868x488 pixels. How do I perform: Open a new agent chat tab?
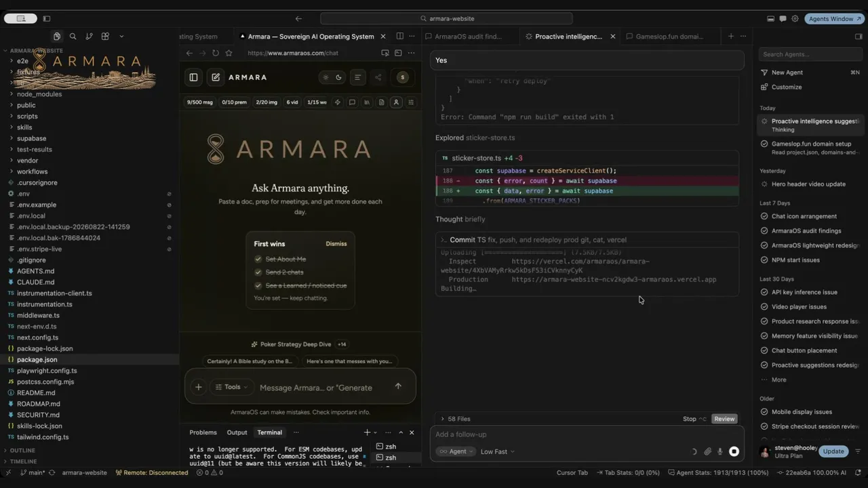tap(730, 37)
